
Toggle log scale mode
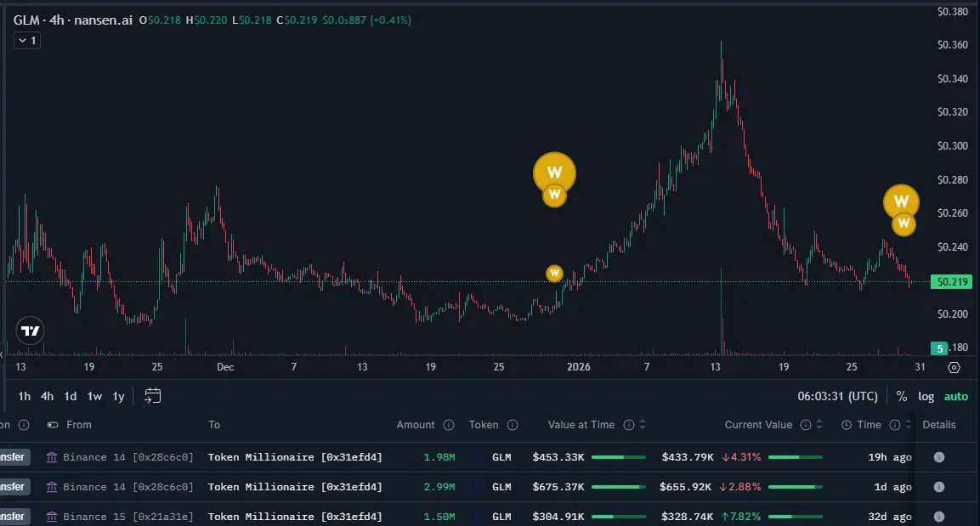click(926, 396)
